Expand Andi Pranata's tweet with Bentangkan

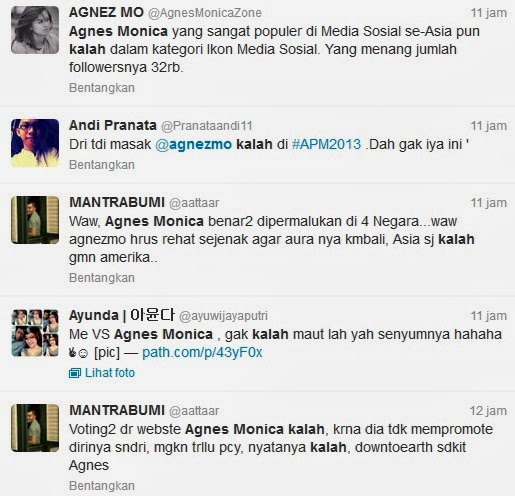coord(102,165)
